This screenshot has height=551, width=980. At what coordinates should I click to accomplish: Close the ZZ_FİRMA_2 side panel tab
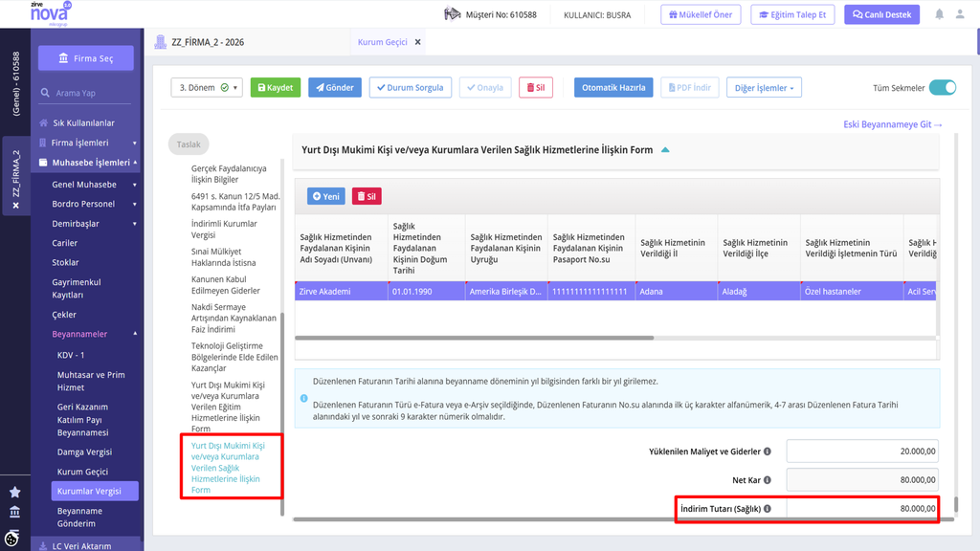point(15,206)
